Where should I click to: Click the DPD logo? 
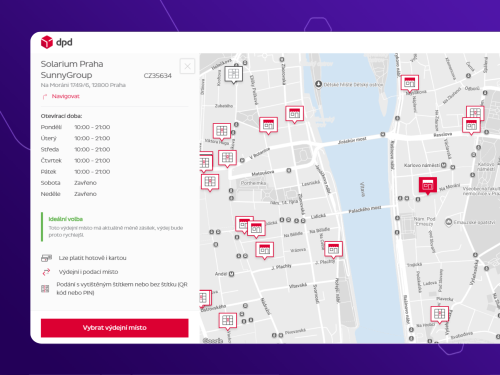point(56,42)
